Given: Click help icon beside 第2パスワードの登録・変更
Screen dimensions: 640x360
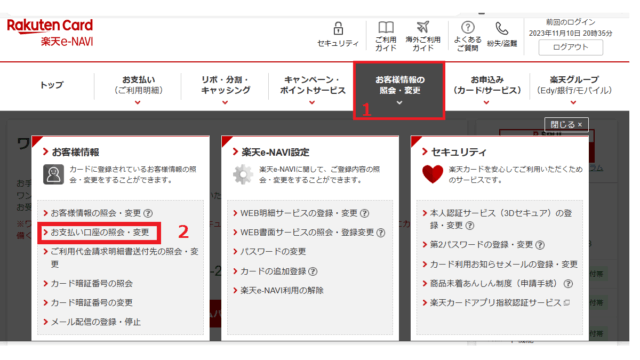Looking at the screenshot, I should coord(540,245).
